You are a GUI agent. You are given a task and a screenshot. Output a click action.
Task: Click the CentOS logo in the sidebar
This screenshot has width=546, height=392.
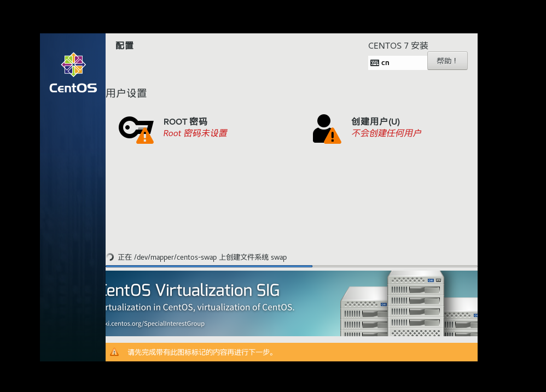tap(73, 73)
